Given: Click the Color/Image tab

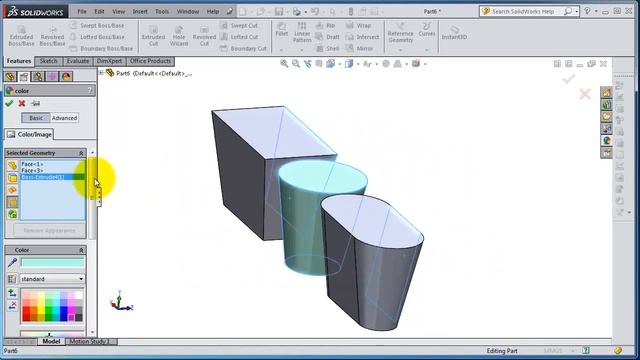Looking at the screenshot, I should (29, 134).
